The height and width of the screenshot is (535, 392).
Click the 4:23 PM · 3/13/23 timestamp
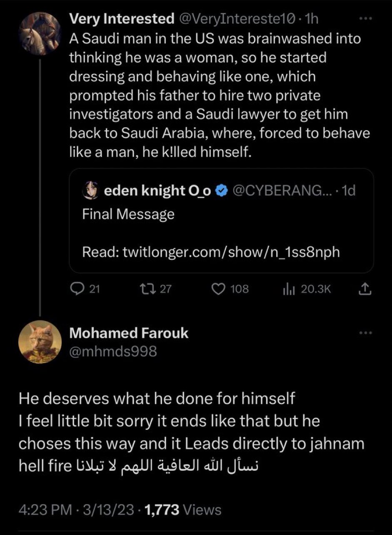77,509
